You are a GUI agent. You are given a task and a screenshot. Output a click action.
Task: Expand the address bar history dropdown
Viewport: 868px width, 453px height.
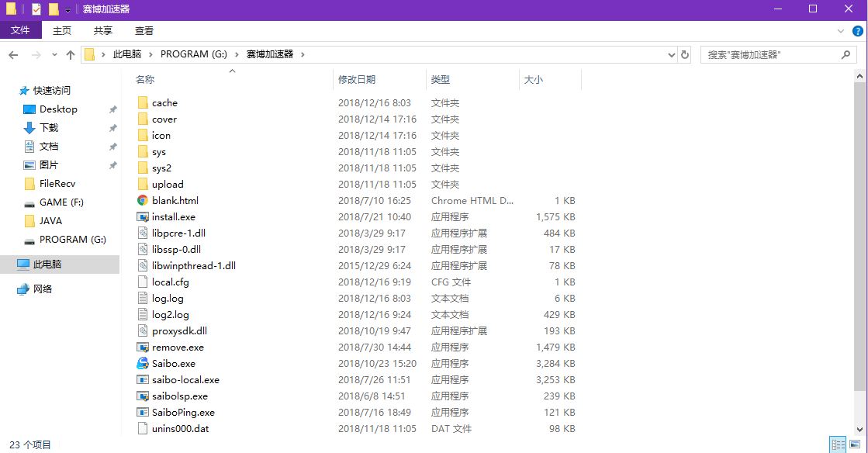click(672, 54)
